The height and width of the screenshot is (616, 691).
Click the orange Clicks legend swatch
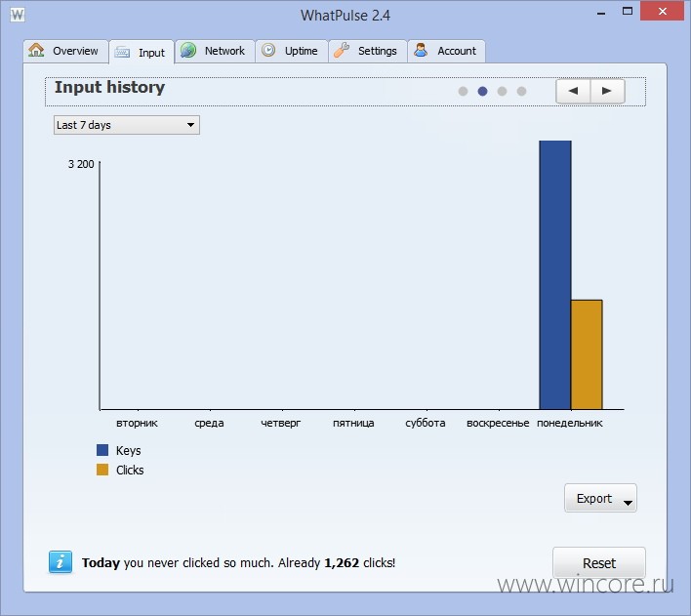(102, 470)
